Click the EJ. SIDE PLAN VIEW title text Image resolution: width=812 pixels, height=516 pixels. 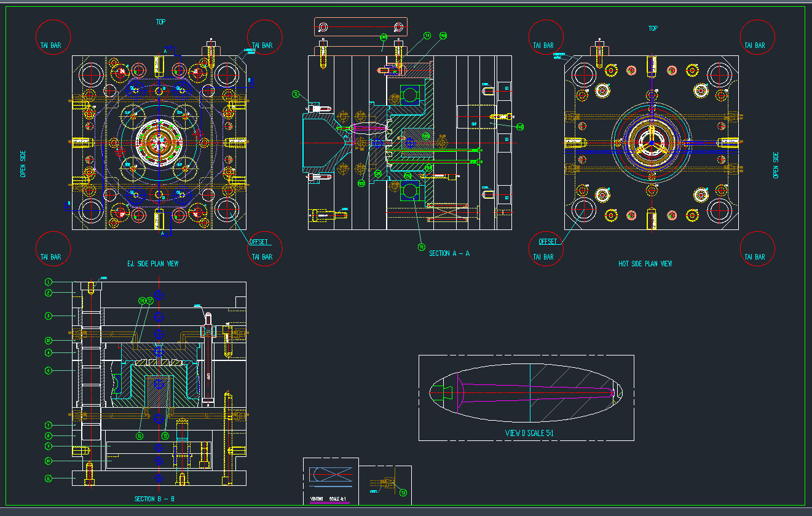click(152, 264)
